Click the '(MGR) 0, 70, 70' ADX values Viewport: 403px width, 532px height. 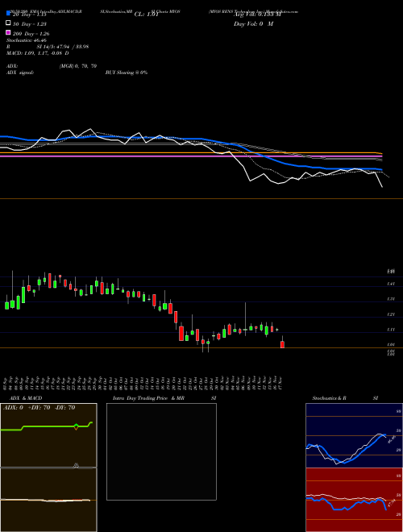pos(77,66)
